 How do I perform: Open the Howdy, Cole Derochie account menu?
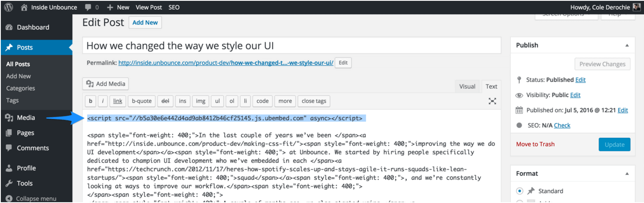[x=606, y=7]
